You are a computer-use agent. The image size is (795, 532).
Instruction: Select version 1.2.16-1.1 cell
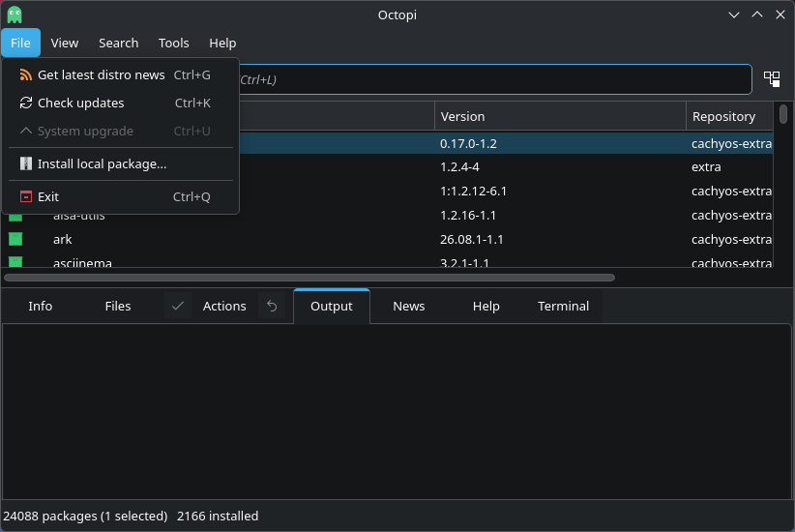tap(560, 215)
